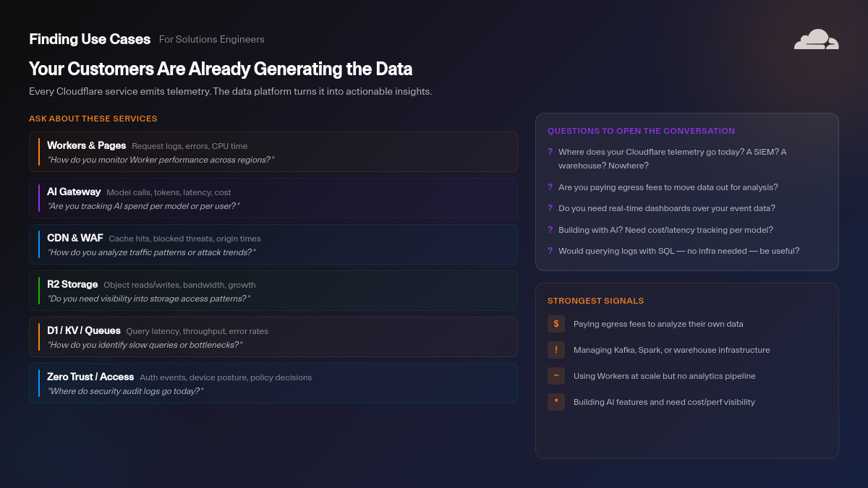868x488 pixels.
Task: Click the asterisk icon beside Building AI features
Action: (x=556, y=402)
